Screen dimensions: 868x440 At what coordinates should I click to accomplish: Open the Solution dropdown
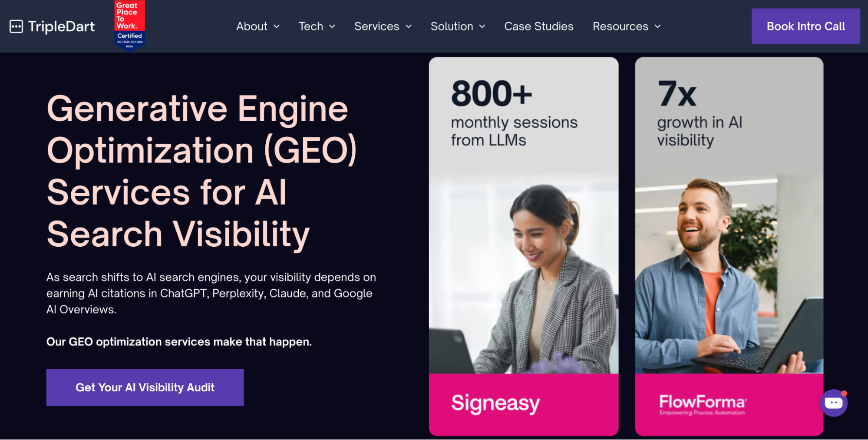tap(458, 26)
